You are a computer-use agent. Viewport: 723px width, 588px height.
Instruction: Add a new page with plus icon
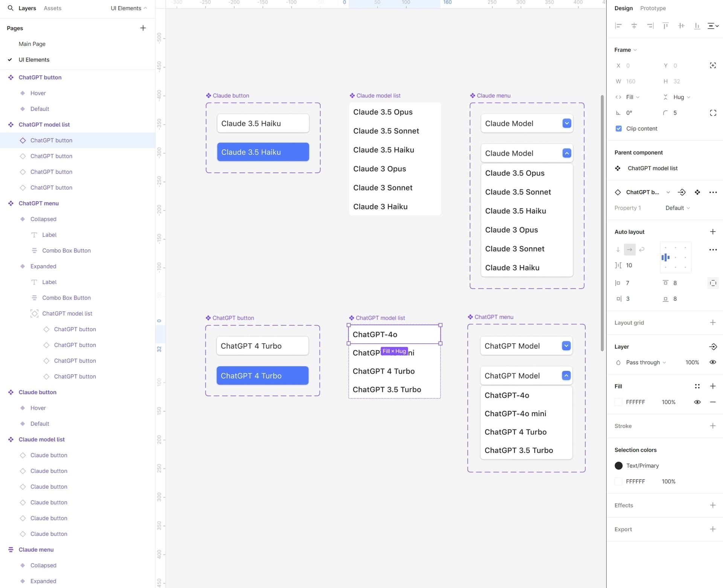coord(143,28)
